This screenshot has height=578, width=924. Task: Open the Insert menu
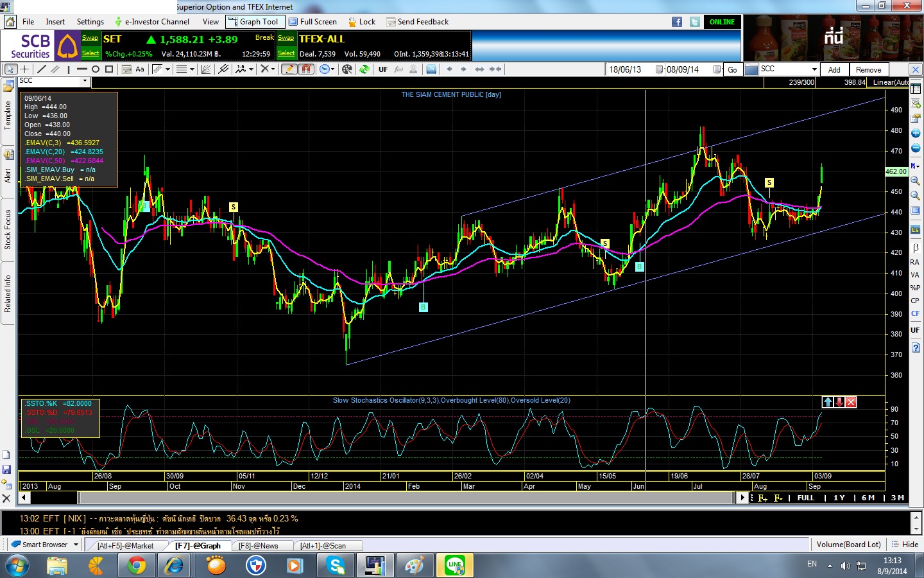[55, 22]
